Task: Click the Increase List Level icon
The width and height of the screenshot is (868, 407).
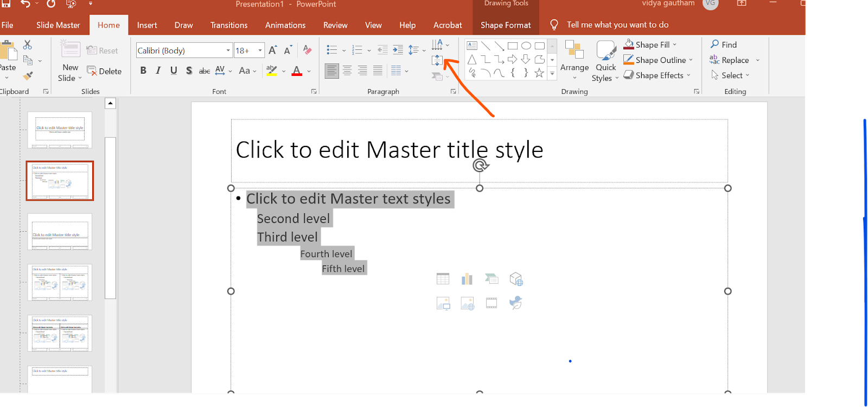Action: (398, 50)
